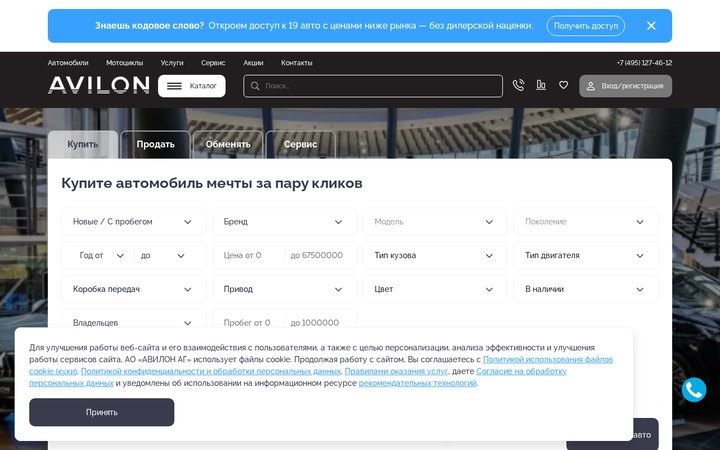This screenshot has width=720, height=450.
Task: Expand Новые / С пробегом dropdown
Action: click(x=134, y=222)
